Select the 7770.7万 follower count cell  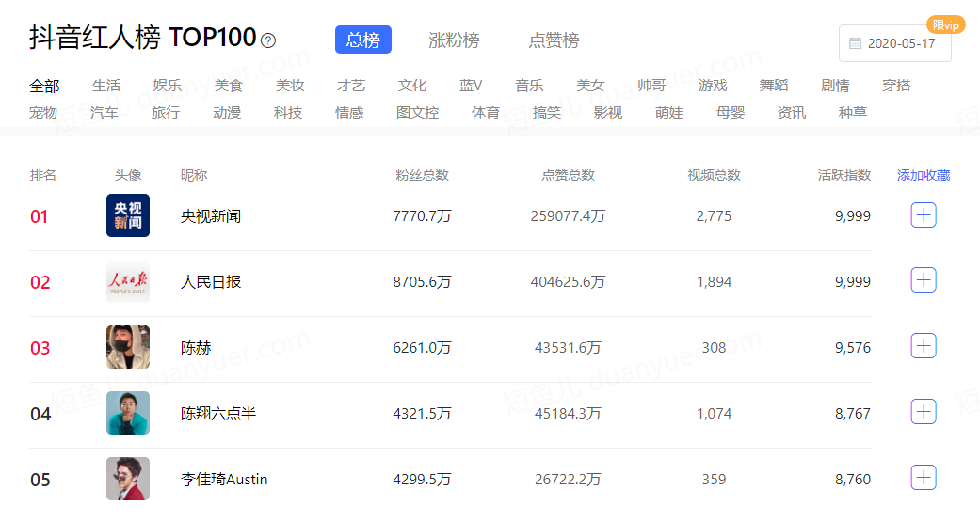(x=422, y=216)
